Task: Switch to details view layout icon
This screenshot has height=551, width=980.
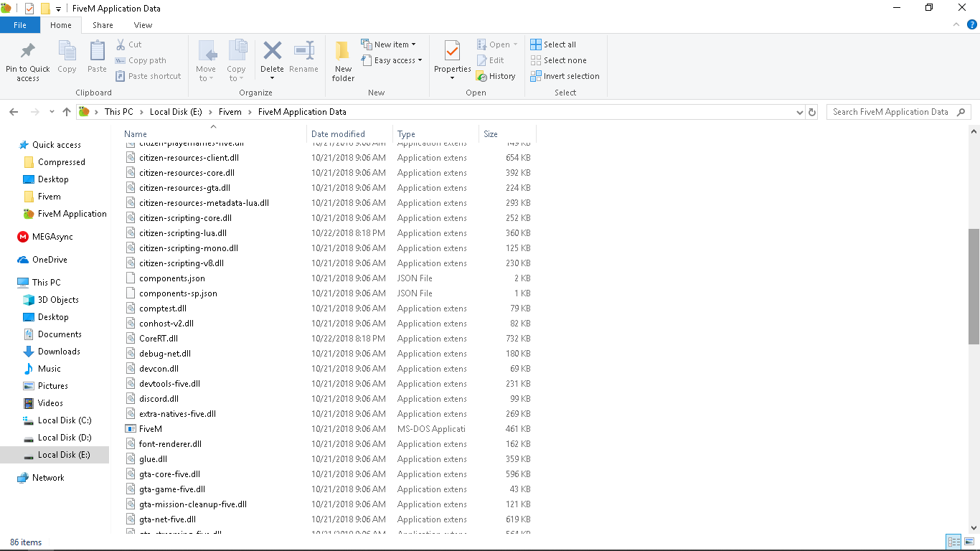Action: [953, 542]
